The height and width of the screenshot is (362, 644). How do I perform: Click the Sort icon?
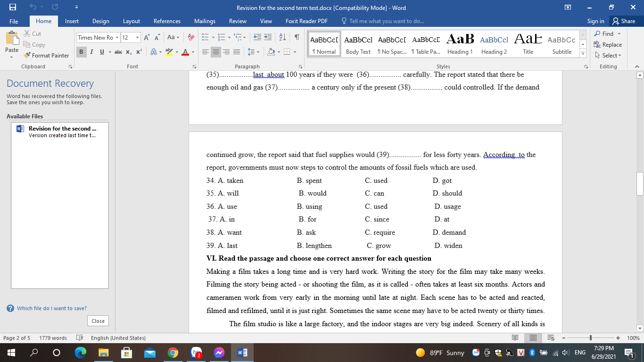(282, 37)
